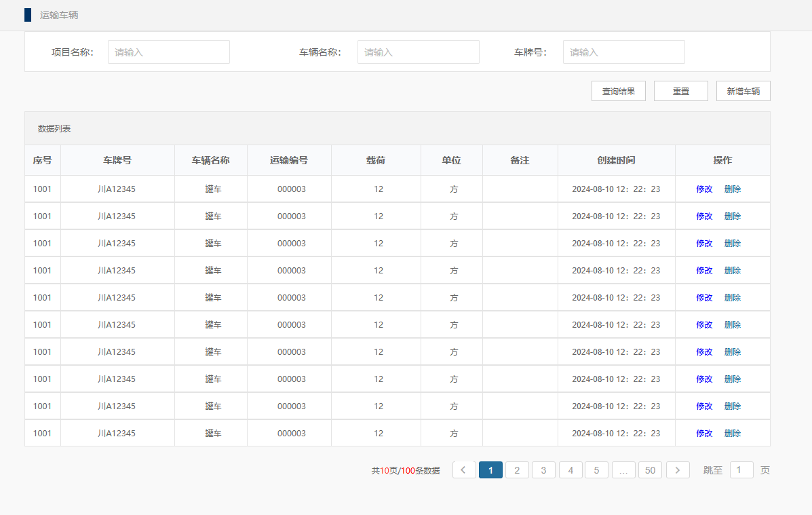The image size is (812, 515).
Task: Click the 项目名称 input field
Action: [168, 52]
